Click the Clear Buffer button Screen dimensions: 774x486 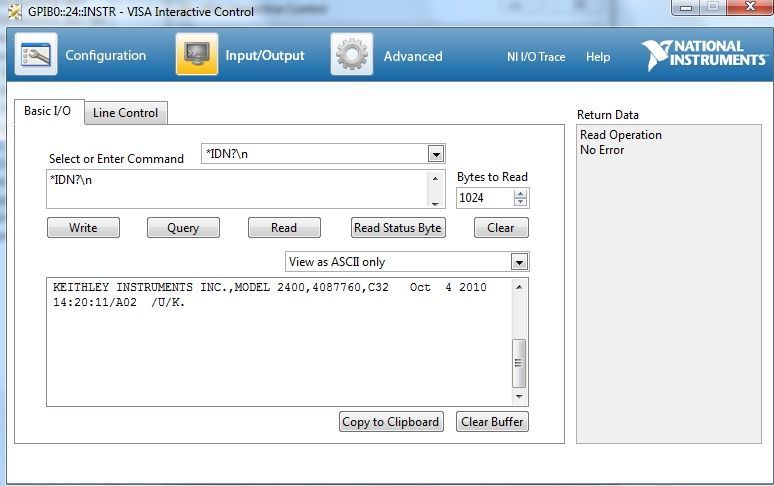pyautogui.click(x=492, y=422)
